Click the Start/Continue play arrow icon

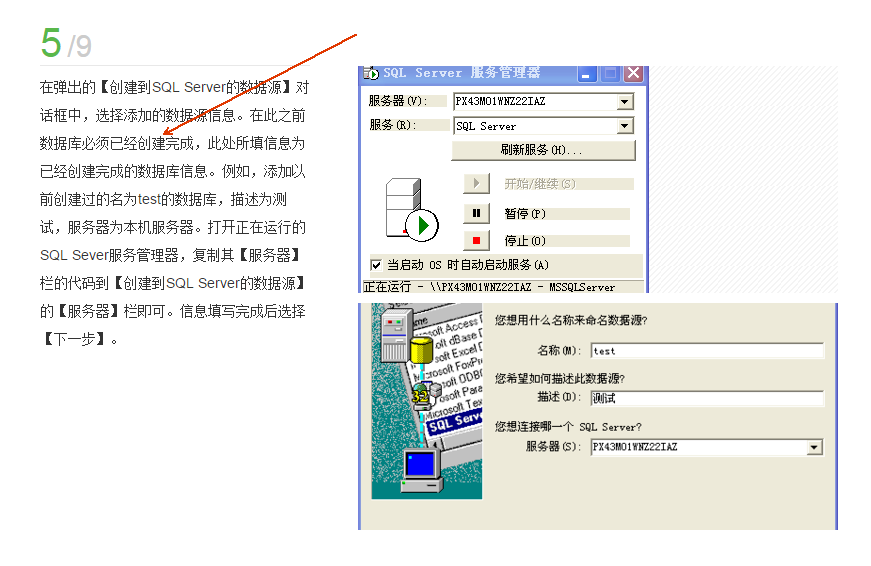477,183
